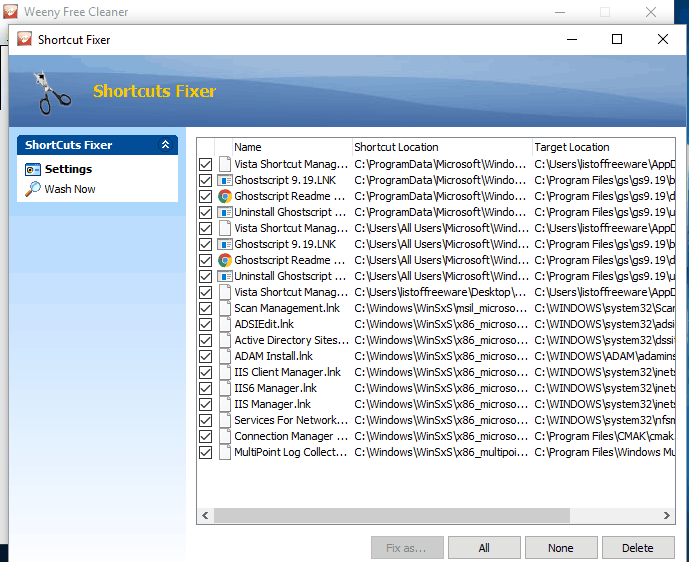Uncheck IIS Client Manager.lnk checkbox

coord(205,373)
